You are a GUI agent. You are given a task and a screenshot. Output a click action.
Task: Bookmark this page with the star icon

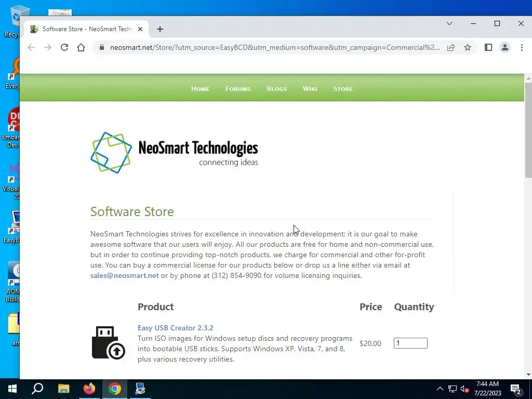(x=468, y=47)
